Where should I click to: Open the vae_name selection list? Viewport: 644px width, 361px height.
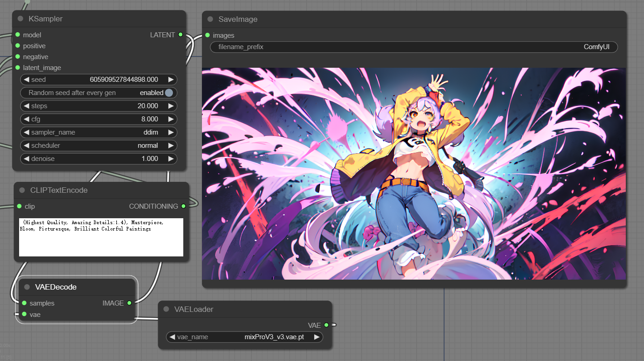(x=245, y=337)
